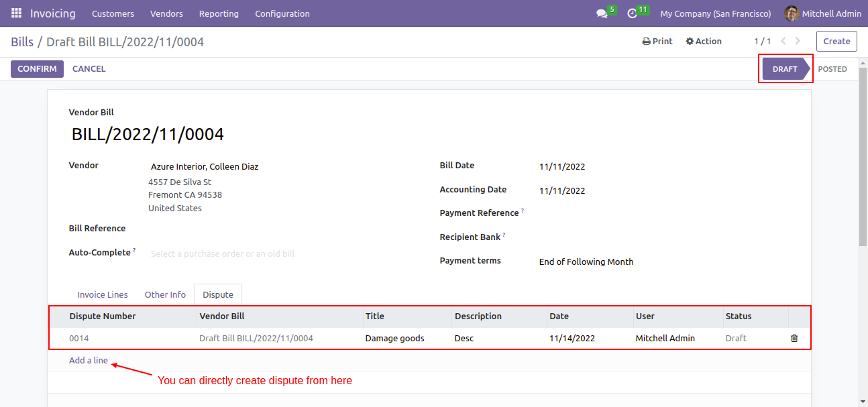Click Payment terms End of Following Month
Screen dimensions: 868x407
click(586, 262)
